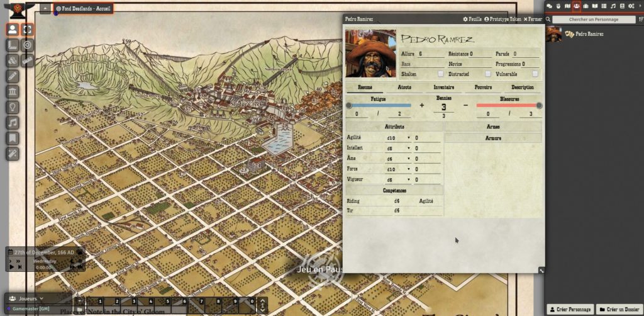The width and height of the screenshot is (644, 316).
Task: Click Créer Personnage button
Action: (x=570, y=310)
